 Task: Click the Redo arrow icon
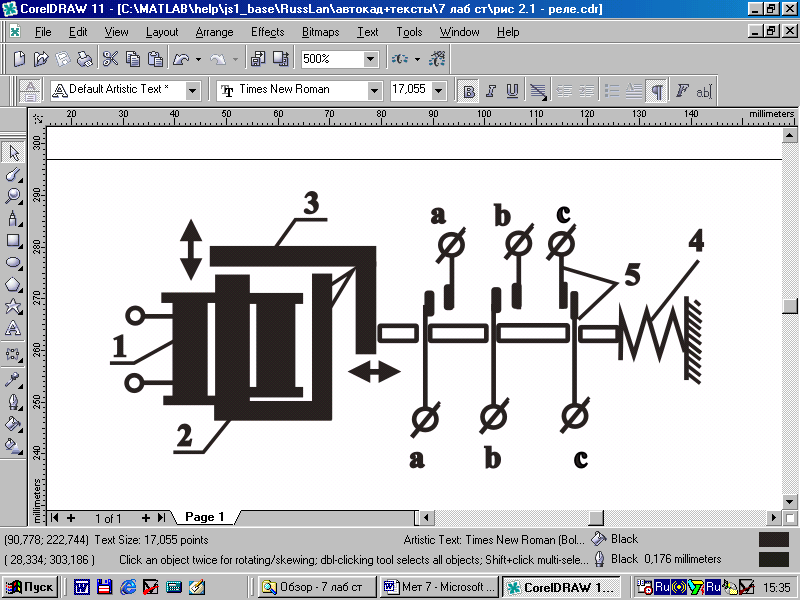(218, 59)
